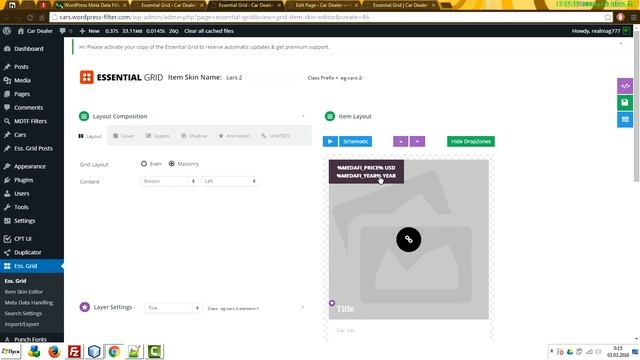Select the Title layer on item preview
This screenshot has height=360, width=640.
pos(345,309)
